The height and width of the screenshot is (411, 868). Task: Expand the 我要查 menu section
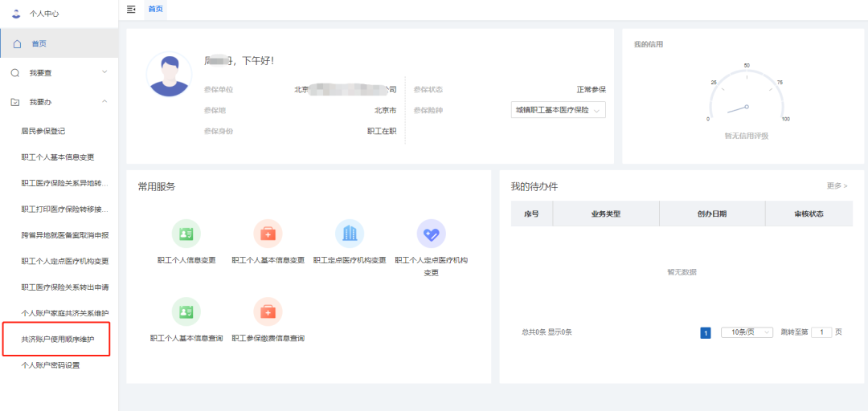click(x=59, y=73)
